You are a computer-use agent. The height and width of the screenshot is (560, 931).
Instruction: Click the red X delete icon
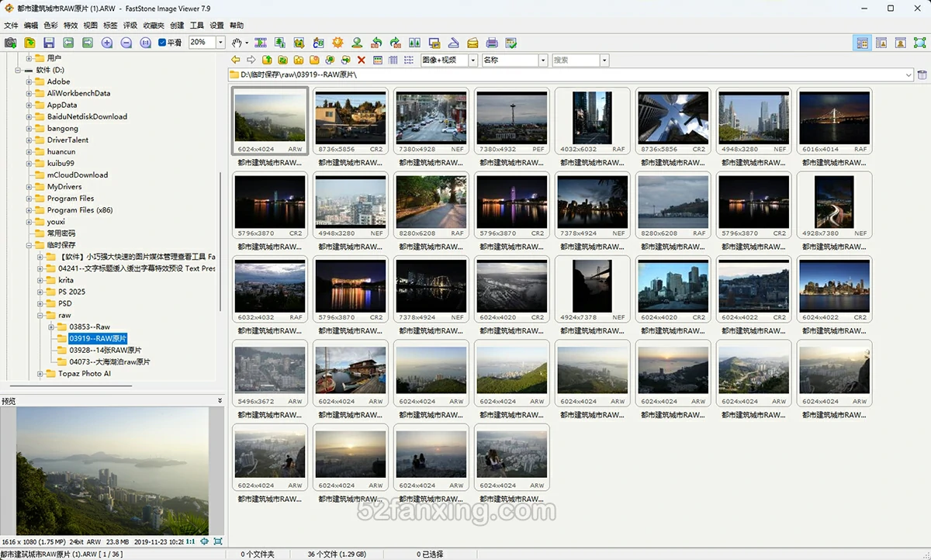pyautogui.click(x=362, y=60)
